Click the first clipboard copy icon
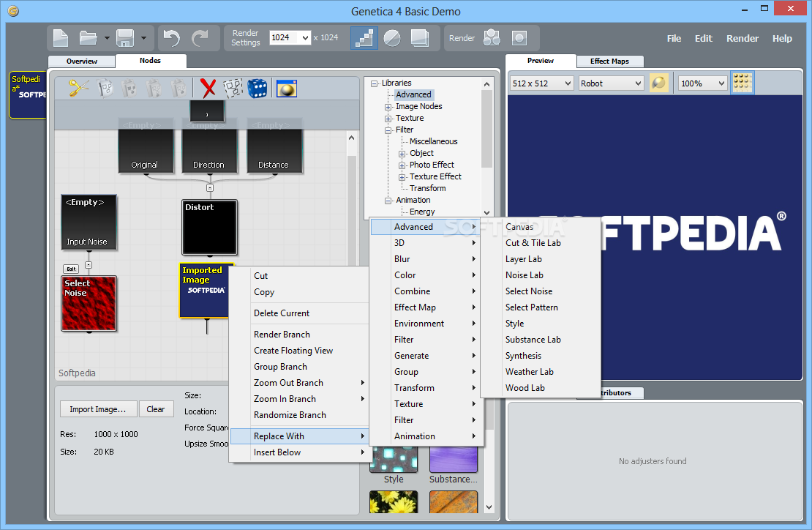The width and height of the screenshot is (812, 530). tap(105, 88)
